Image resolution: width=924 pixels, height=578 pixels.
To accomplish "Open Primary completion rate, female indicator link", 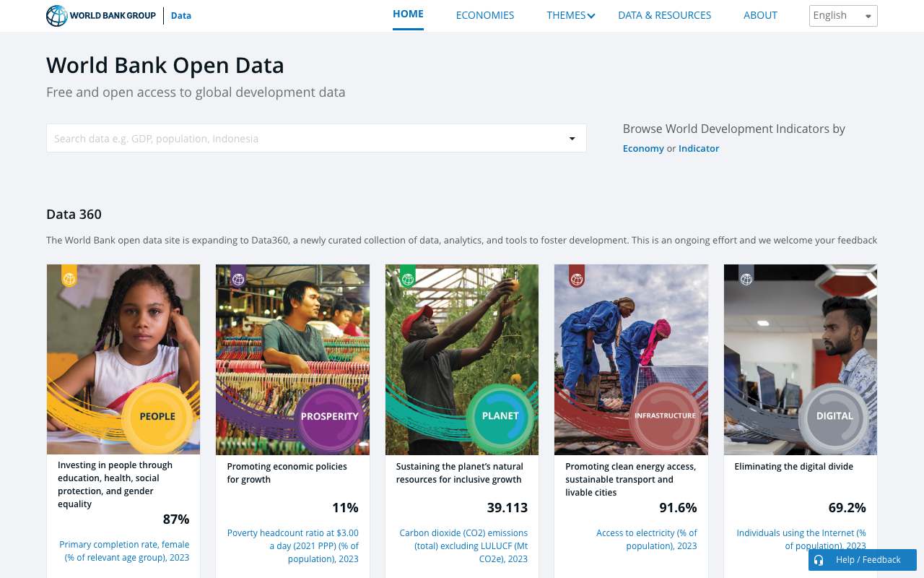I will 124,551.
